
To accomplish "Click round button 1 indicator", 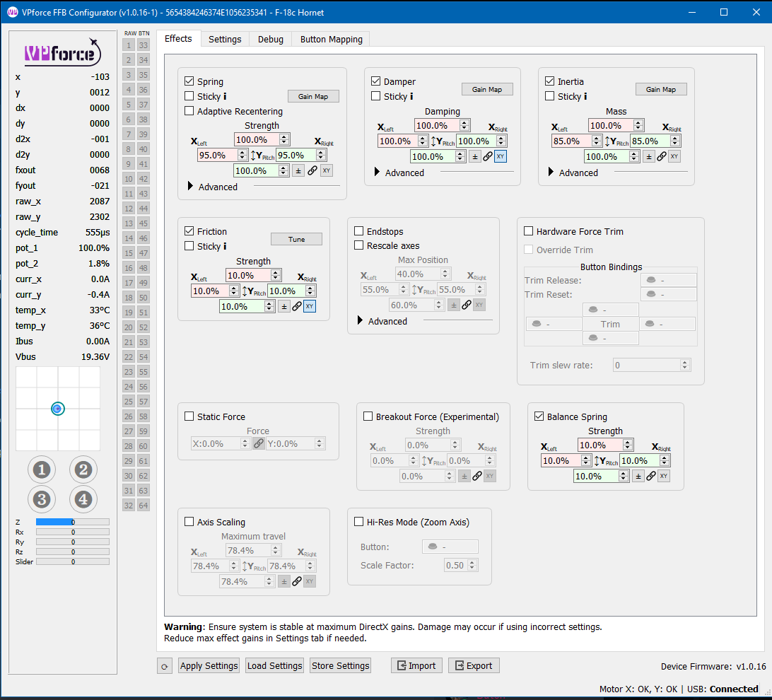I will [42, 469].
